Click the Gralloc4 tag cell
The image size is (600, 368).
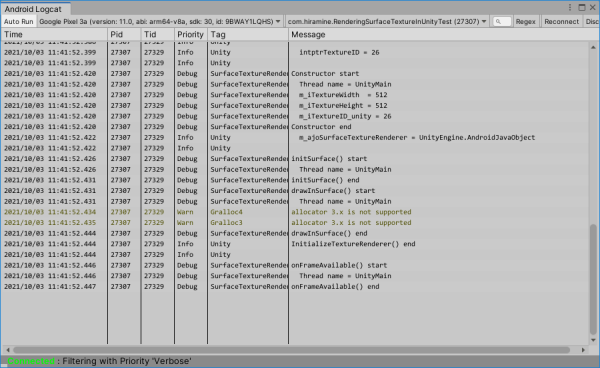226,212
